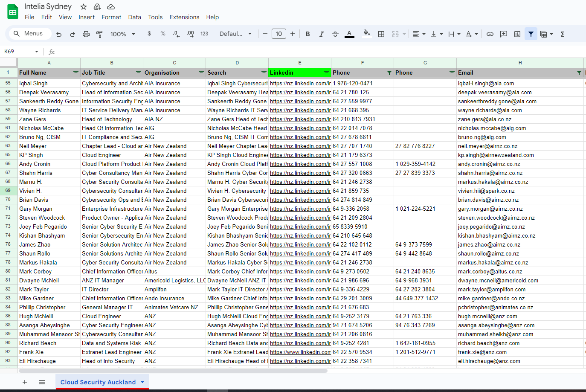Open the Extensions menu
Image resolution: width=586 pixels, height=392 pixels.
tap(184, 17)
